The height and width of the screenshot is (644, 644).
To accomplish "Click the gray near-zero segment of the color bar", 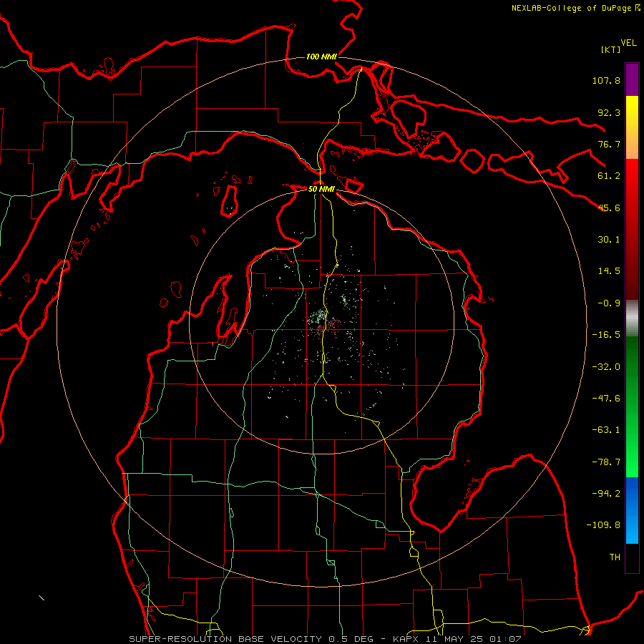I will coord(632,318).
